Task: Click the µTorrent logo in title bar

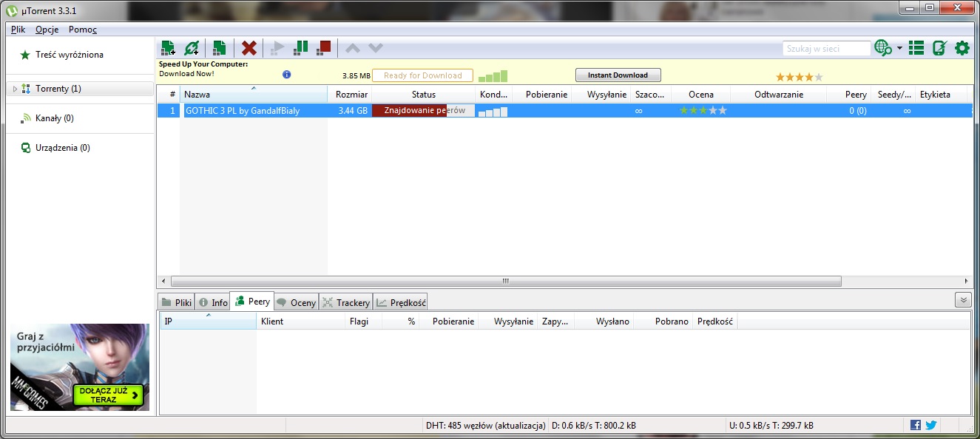Action: [x=12, y=12]
